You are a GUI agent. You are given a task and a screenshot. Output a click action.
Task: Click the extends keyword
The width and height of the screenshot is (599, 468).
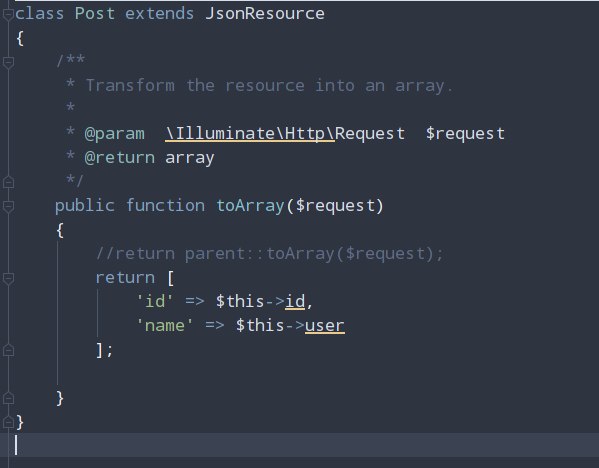point(159,14)
